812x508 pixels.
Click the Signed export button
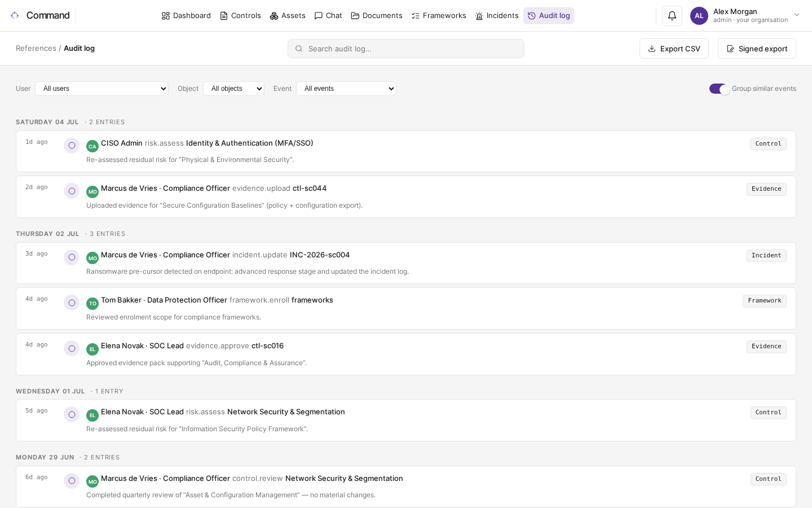[757, 49]
